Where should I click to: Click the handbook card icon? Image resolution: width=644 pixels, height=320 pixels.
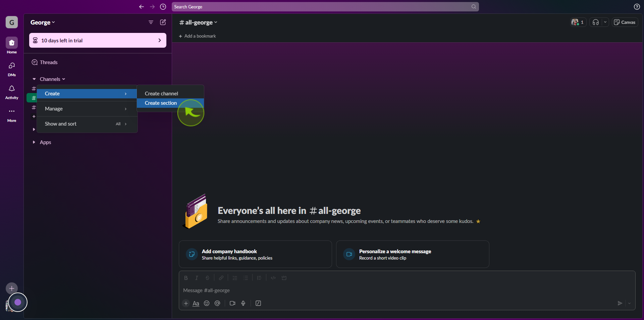[x=192, y=254]
